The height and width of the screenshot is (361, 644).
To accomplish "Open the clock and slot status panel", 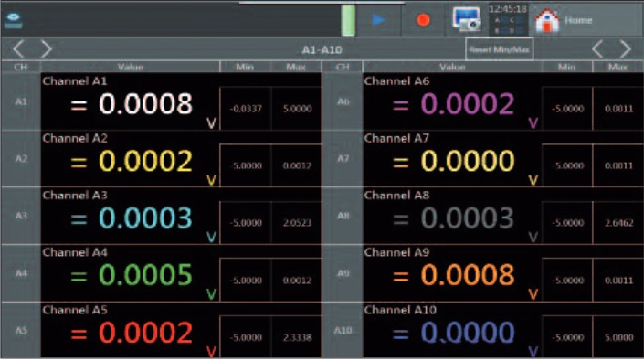I will click(508, 19).
